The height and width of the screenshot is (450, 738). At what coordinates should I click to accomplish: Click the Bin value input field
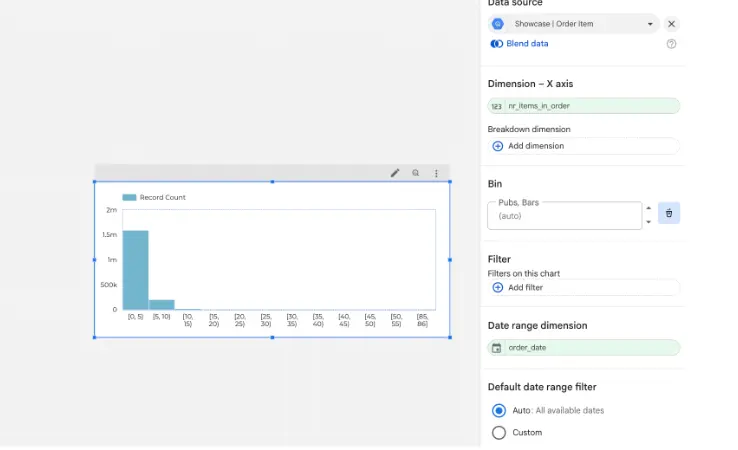564,216
